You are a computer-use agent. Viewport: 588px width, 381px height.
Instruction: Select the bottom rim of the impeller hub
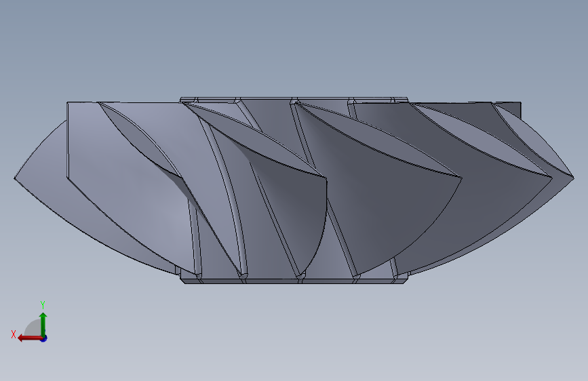[294, 281]
